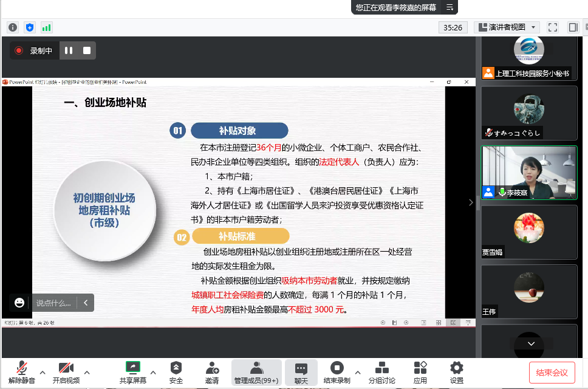Pause the recording

69,50
